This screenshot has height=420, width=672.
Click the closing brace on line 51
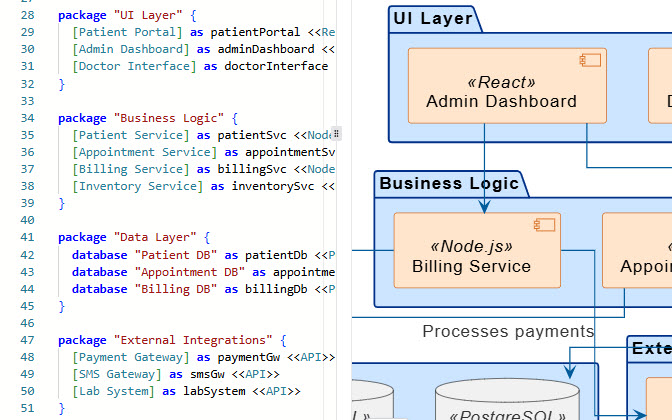tap(62, 408)
